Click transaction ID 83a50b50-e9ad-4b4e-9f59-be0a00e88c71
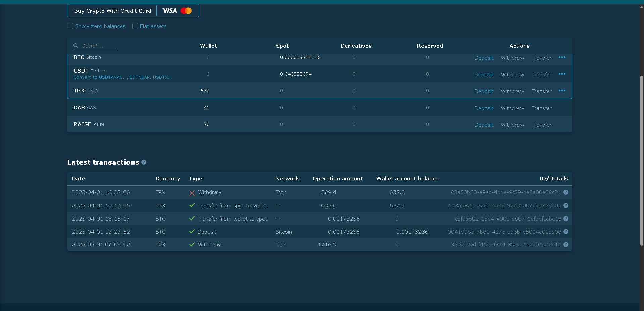 [x=506, y=192]
